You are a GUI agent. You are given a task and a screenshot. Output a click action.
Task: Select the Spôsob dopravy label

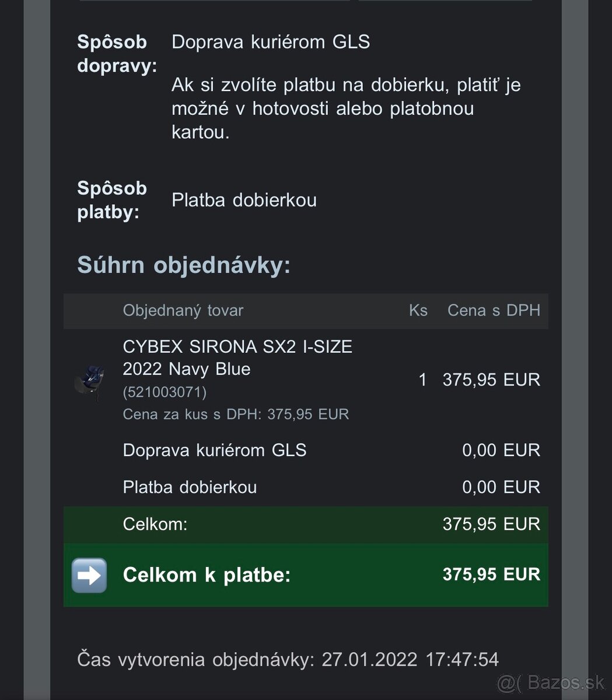pos(117,54)
